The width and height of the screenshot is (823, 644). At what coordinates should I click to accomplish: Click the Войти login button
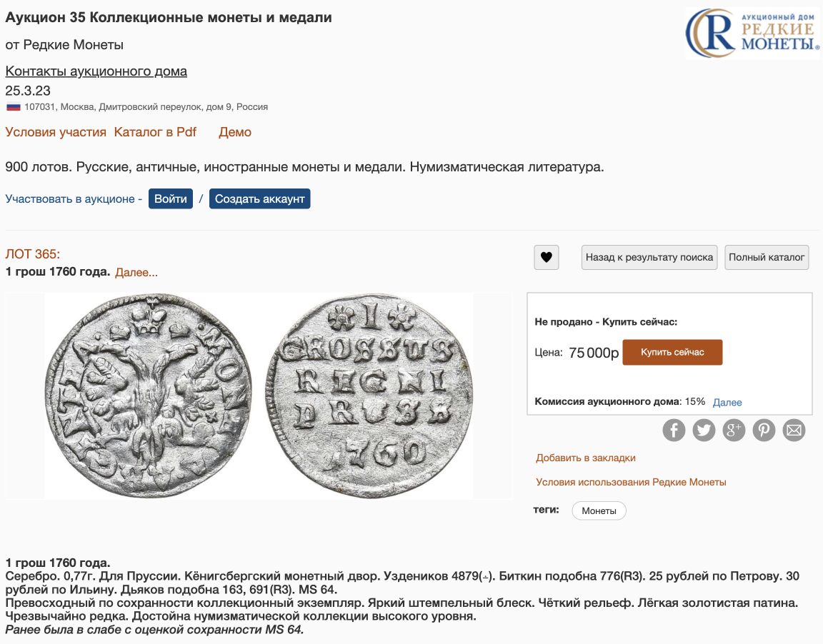pyautogui.click(x=171, y=198)
